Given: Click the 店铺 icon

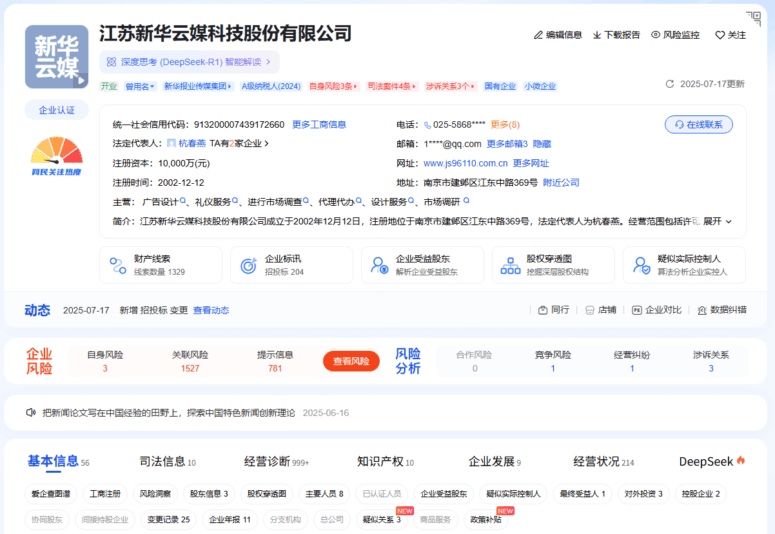Looking at the screenshot, I should pyautogui.click(x=590, y=310).
